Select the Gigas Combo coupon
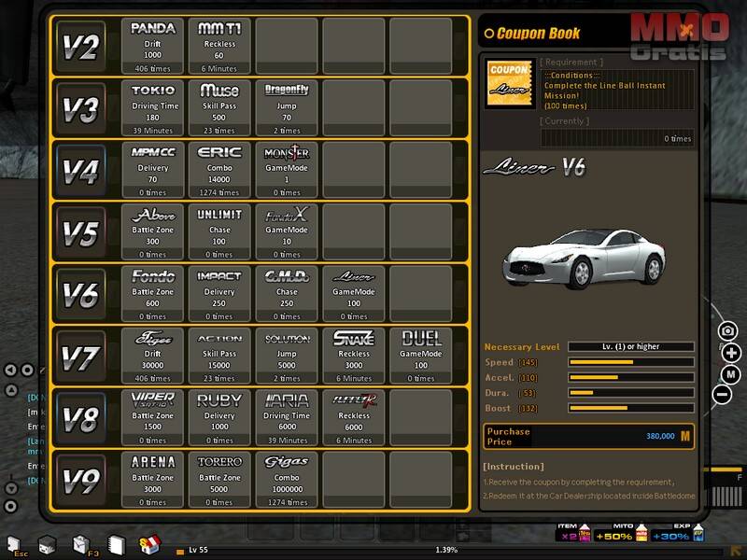Image resolution: width=747 pixels, height=560 pixels. pos(287,478)
